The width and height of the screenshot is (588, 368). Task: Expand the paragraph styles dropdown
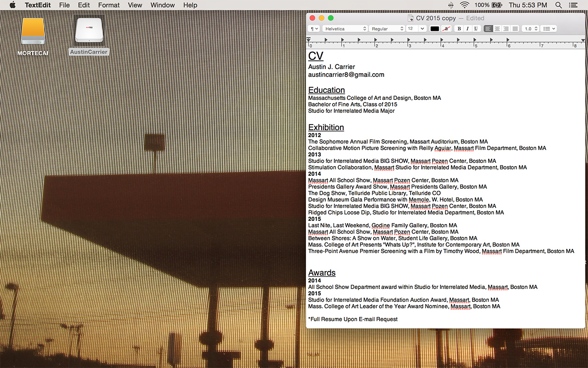(314, 29)
